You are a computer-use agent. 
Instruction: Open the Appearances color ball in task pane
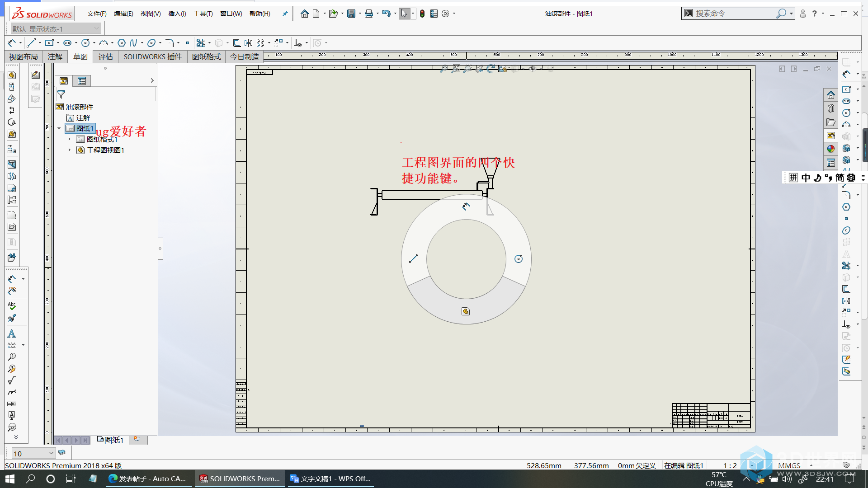[831, 149]
